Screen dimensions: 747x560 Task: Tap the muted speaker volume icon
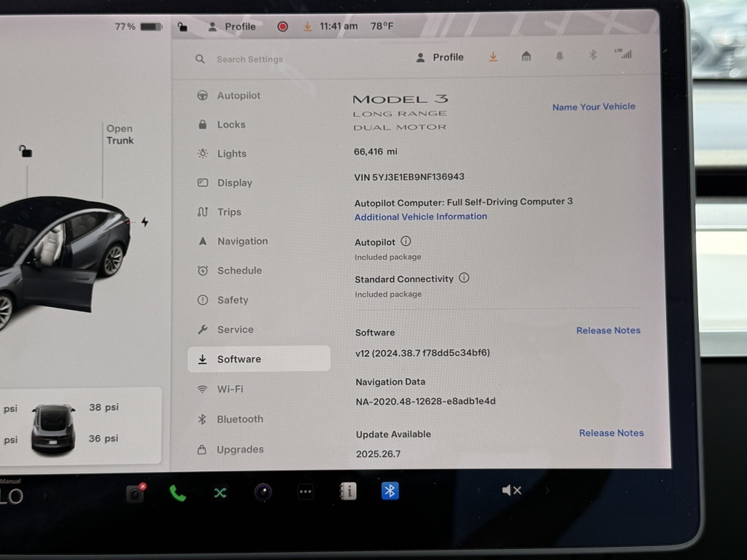coord(511,490)
